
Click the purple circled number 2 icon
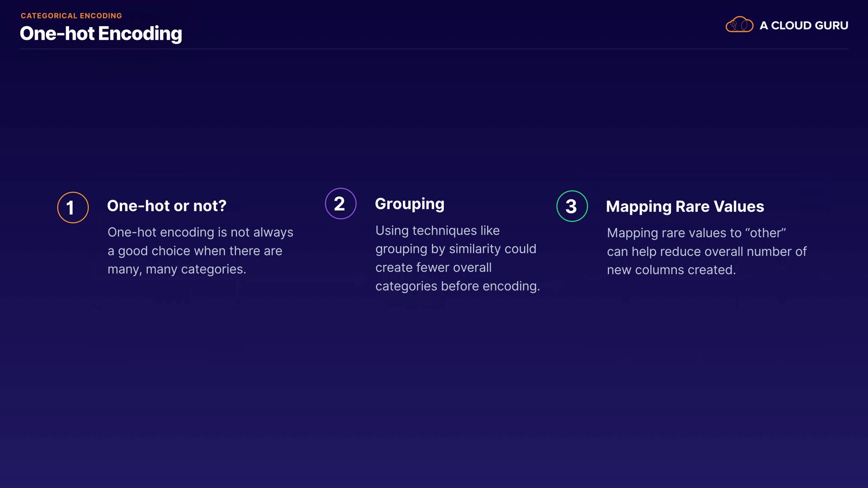click(340, 204)
